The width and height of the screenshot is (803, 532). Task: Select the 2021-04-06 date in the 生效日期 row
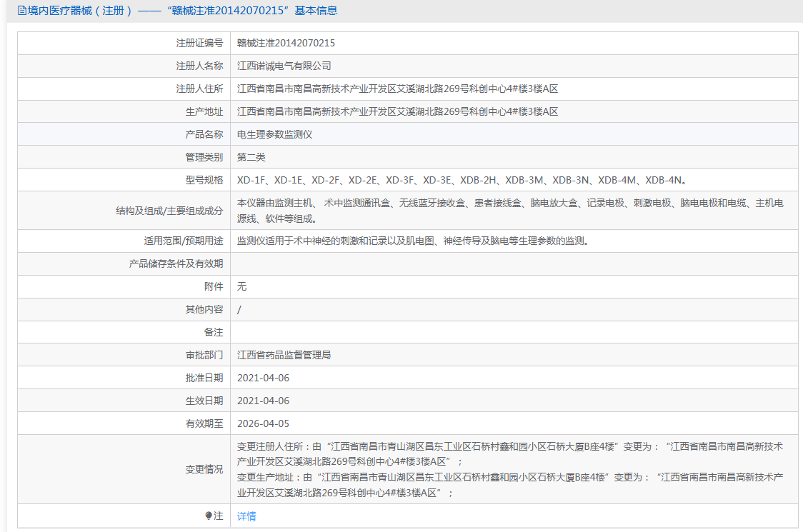(x=263, y=401)
